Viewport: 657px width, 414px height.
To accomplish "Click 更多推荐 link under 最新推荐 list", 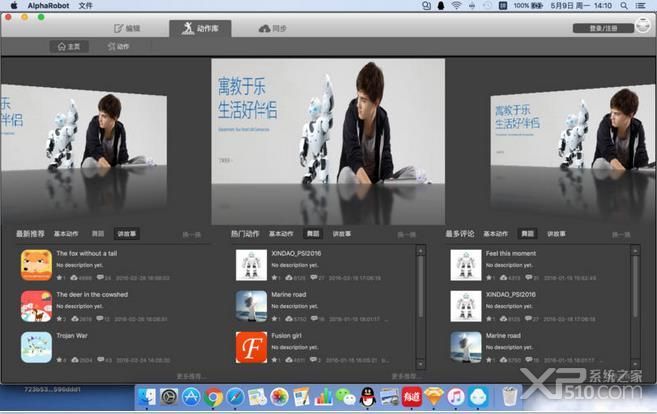I will pos(190,377).
